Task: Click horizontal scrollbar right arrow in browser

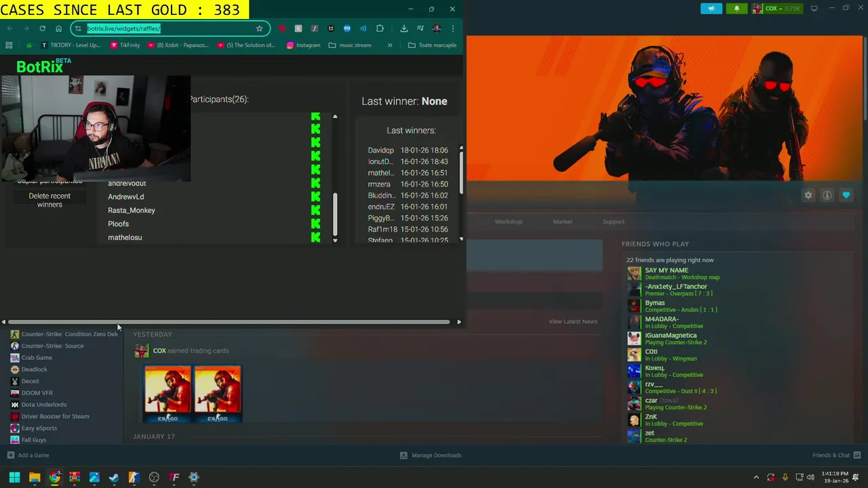Action: 459,322
